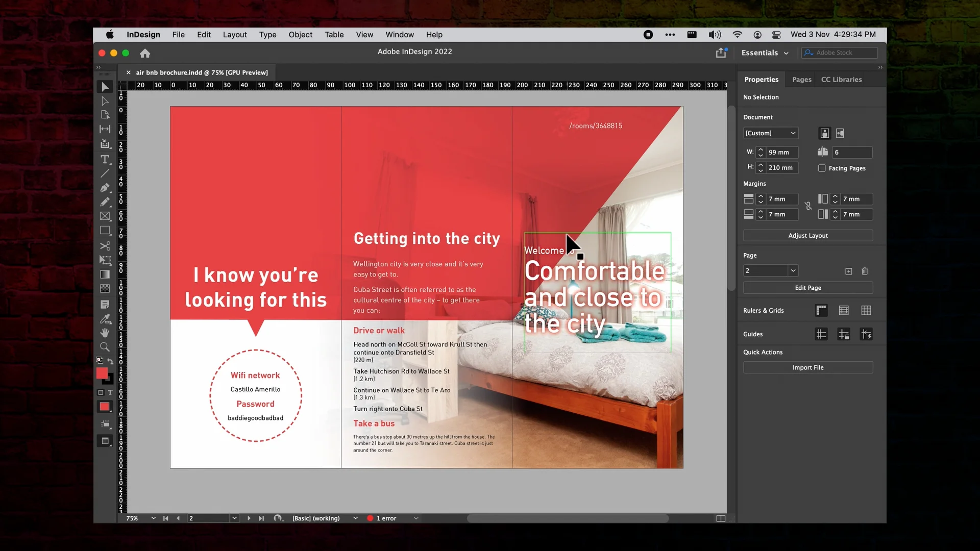Select the Type tool
Image resolution: width=980 pixels, height=551 pixels.
coord(105,160)
